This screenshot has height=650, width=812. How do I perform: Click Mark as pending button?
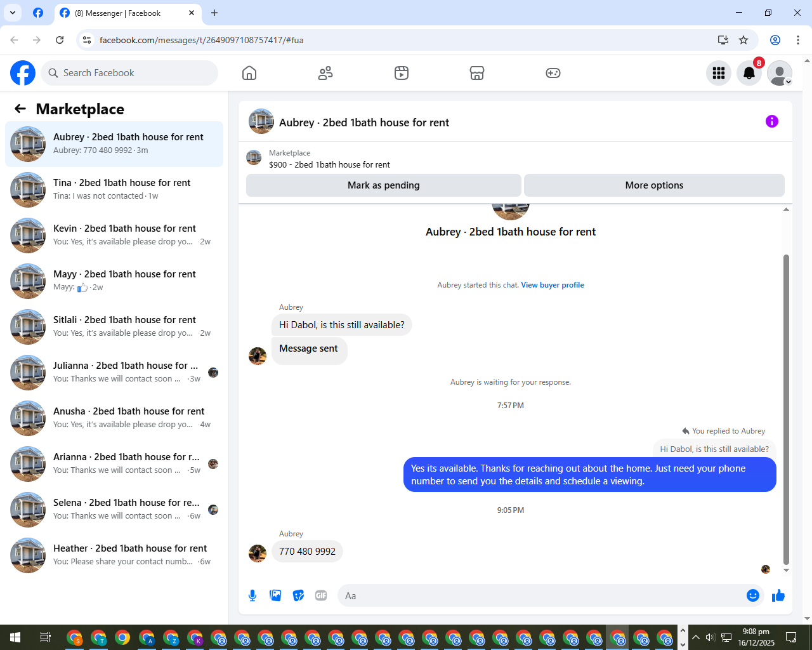tap(384, 185)
